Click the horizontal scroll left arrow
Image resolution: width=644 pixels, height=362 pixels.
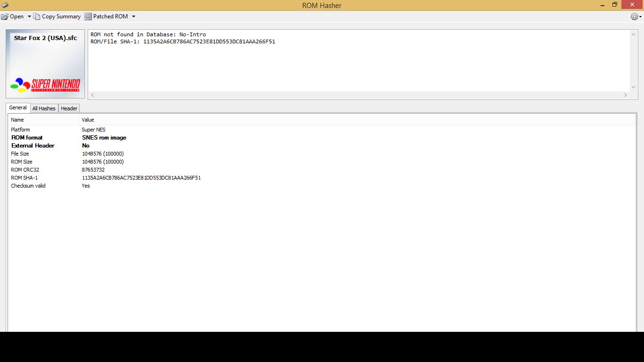pyautogui.click(x=92, y=95)
